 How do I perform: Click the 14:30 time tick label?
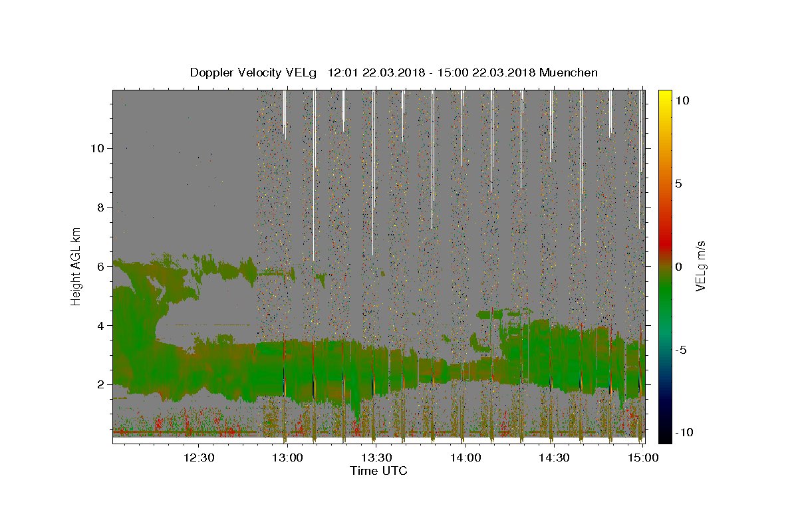tap(554, 458)
